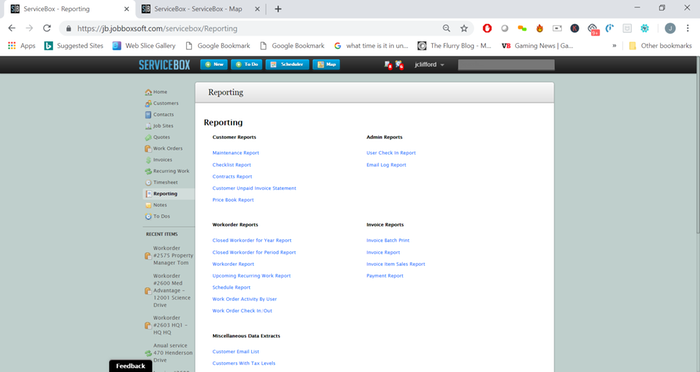Click the ServiceBox logo

point(164,65)
